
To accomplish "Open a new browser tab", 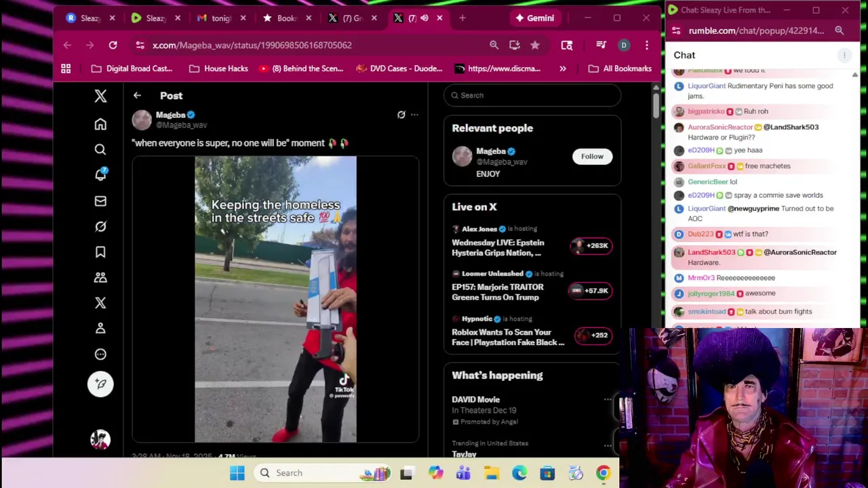I will click(x=462, y=18).
